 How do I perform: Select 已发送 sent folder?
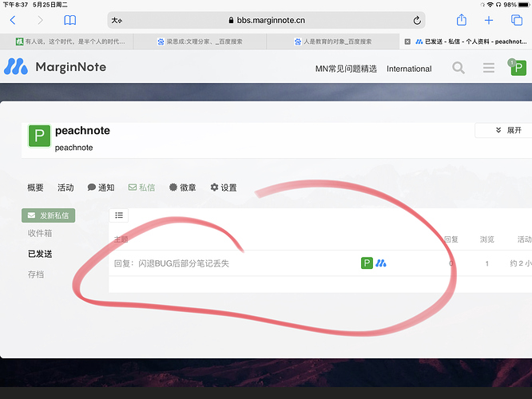coord(40,254)
